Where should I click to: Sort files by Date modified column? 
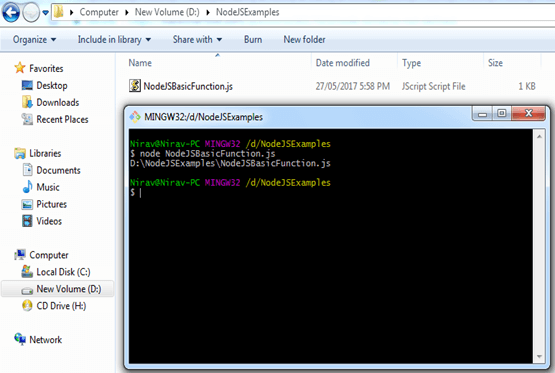(x=342, y=63)
